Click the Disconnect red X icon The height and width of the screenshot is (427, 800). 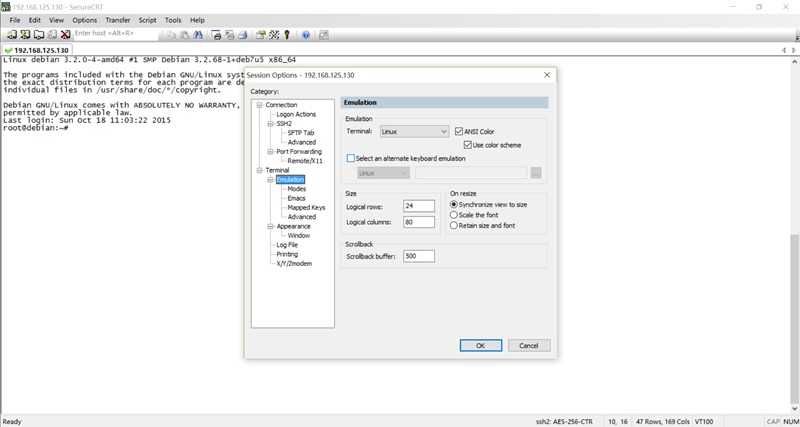click(65, 35)
